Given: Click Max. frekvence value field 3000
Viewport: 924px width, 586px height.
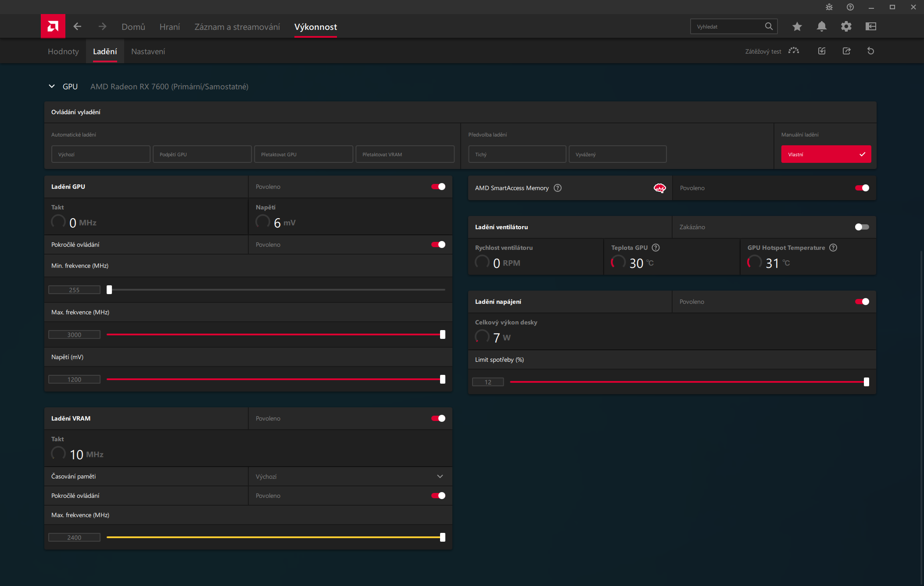Looking at the screenshot, I should [74, 334].
